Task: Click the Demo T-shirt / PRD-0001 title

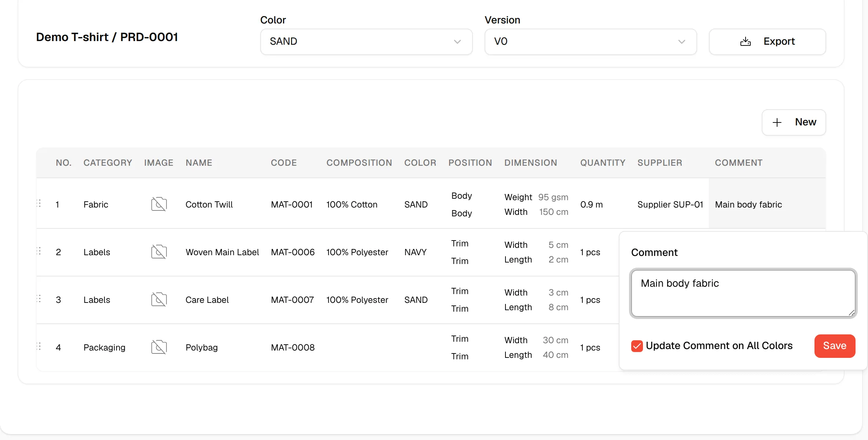Action: click(107, 37)
